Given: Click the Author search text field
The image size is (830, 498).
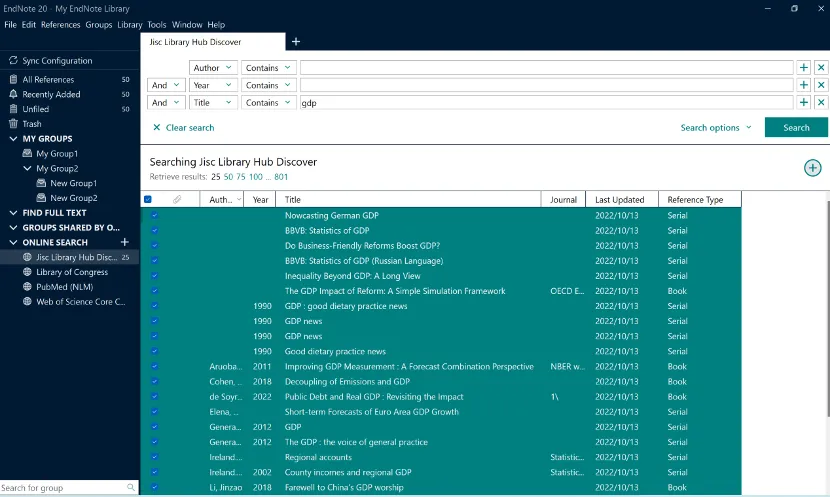Looking at the screenshot, I should (546, 68).
